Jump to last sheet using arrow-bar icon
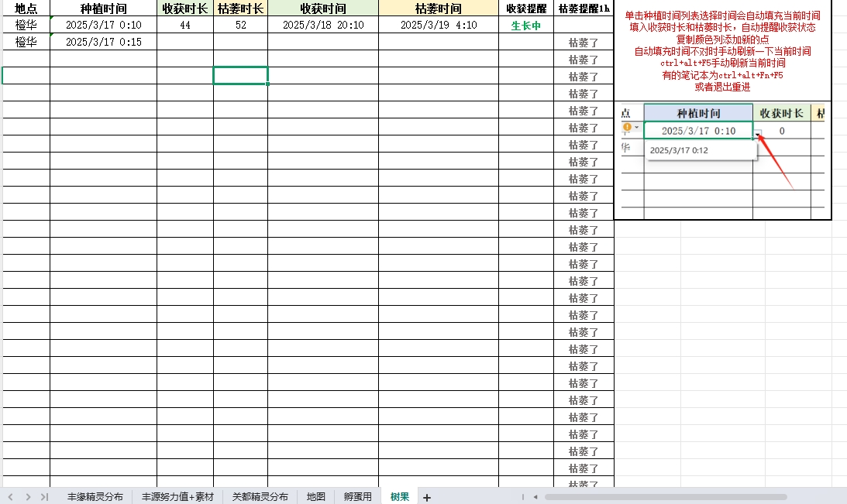This screenshot has height=504, width=847. (44, 496)
